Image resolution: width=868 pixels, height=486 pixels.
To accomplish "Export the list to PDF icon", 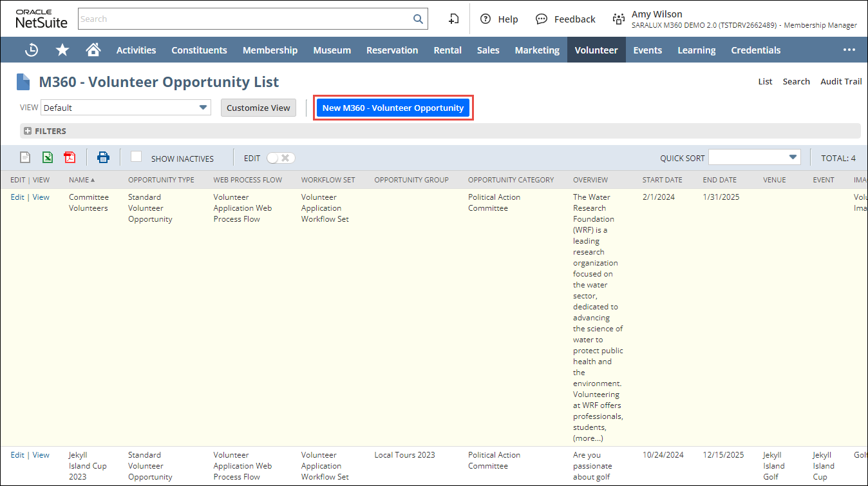I will tap(70, 157).
